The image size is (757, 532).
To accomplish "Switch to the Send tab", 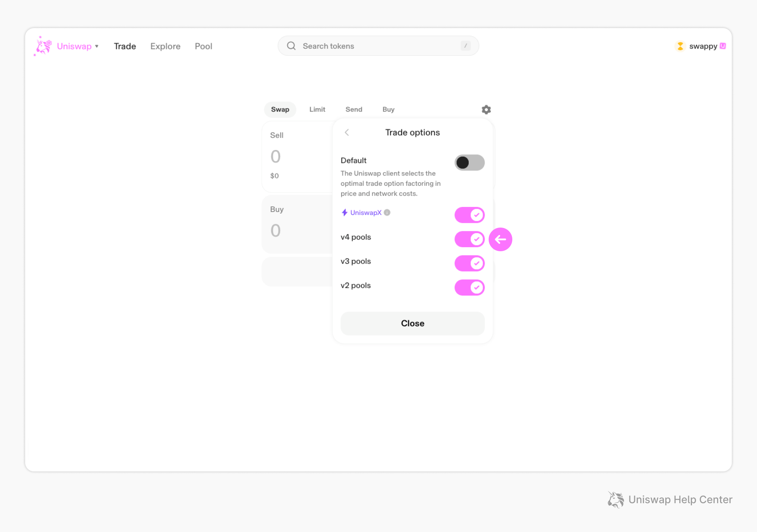I will (354, 109).
